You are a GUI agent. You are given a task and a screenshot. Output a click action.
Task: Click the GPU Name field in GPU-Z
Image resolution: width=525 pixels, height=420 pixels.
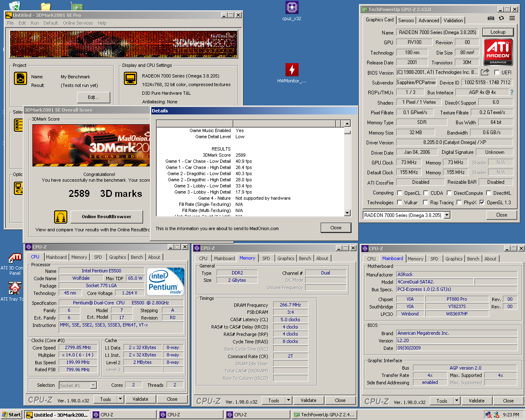[437, 32]
